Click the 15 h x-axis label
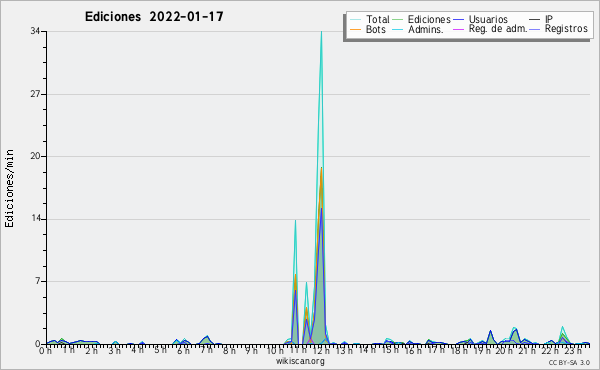The height and width of the screenshot is (370, 600). 390,350
